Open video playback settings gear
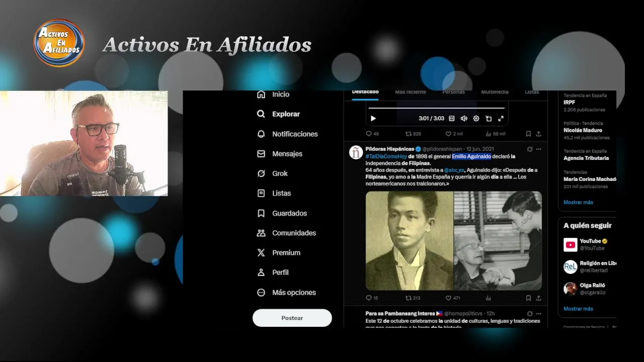Image resolution: width=644 pixels, height=362 pixels. pyautogui.click(x=476, y=119)
